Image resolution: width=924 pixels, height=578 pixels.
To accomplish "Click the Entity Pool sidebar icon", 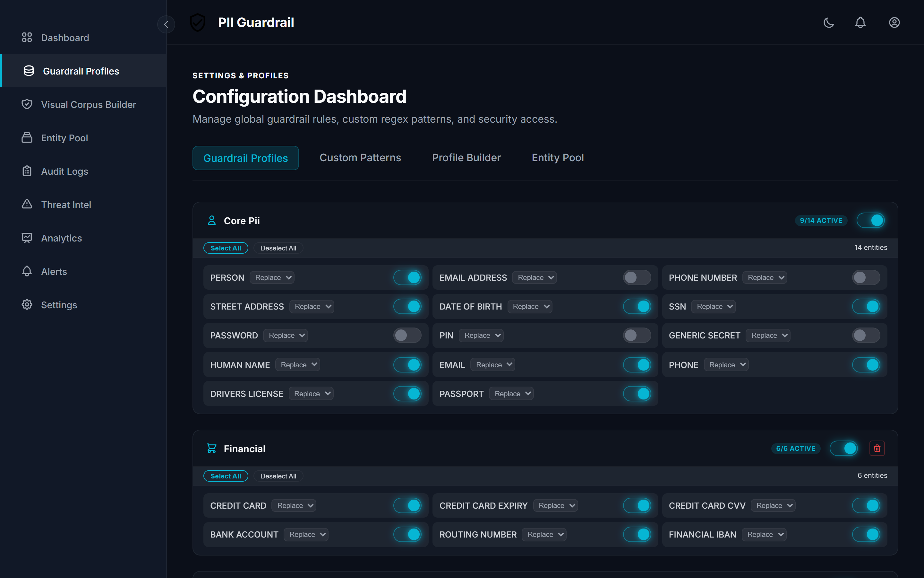I will point(27,138).
